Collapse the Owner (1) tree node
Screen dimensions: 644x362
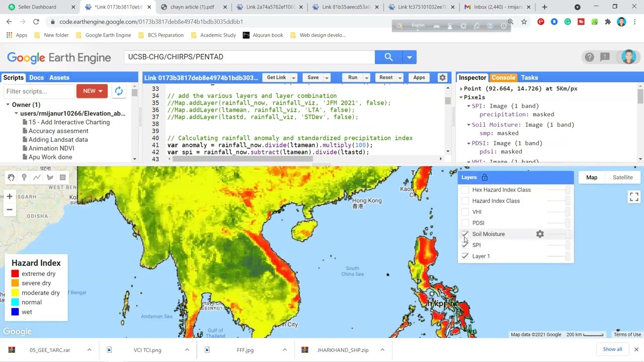click(x=8, y=105)
